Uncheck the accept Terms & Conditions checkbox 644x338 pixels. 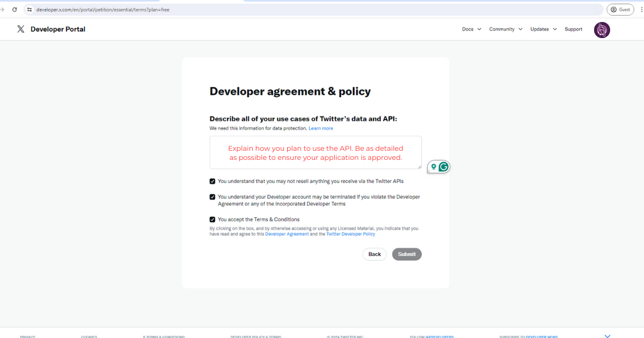pyautogui.click(x=213, y=219)
